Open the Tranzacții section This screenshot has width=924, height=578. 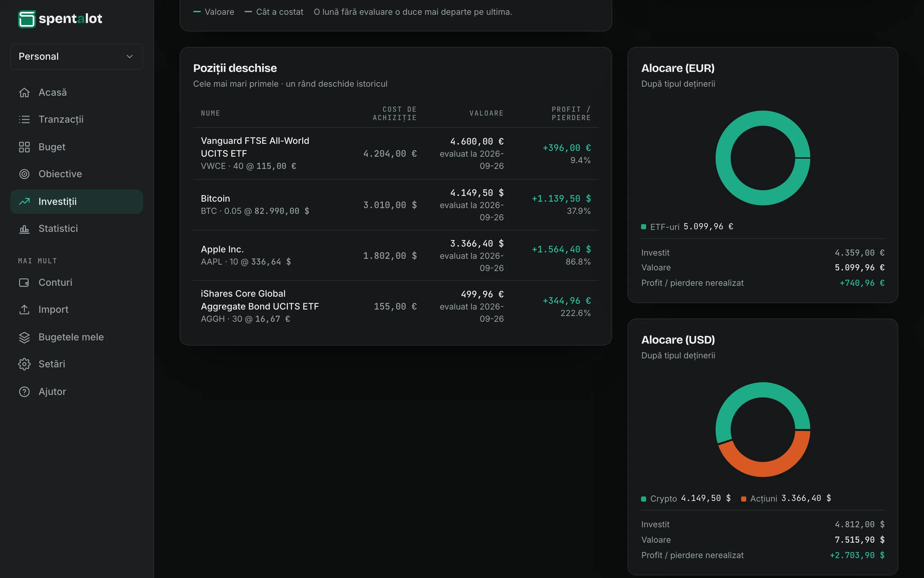[x=77, y=120]
